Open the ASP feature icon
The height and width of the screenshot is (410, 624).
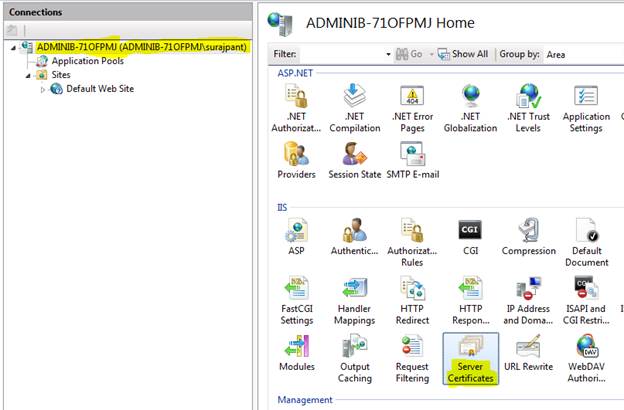(x=296, y=236)
